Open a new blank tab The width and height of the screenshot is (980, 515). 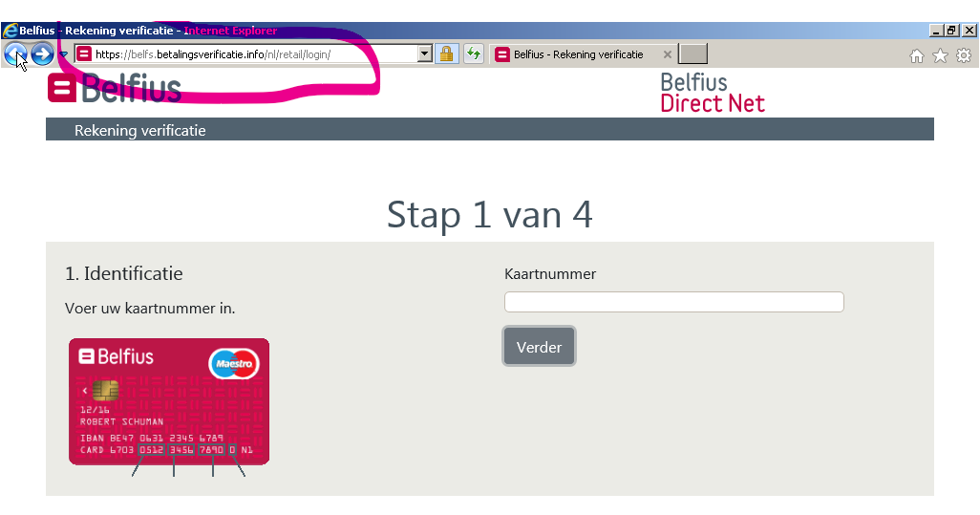click(x=693, y=54)
